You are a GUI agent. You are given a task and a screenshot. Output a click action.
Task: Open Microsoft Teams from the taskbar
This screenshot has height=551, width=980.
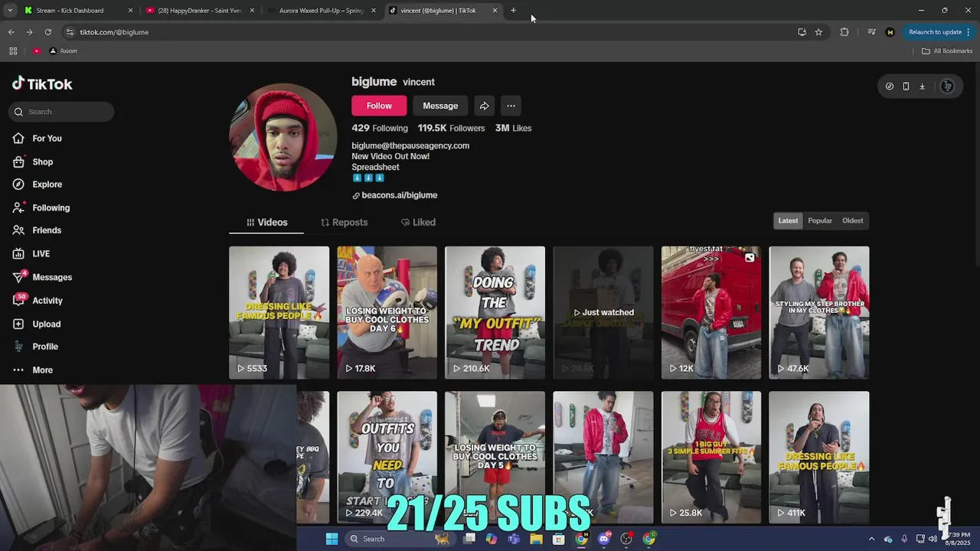pyautogui.click(x=514, y=539)
